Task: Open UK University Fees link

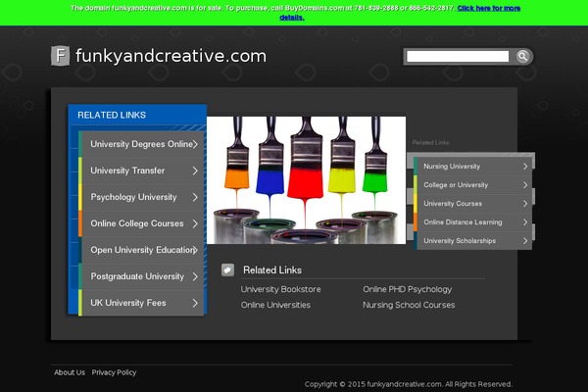Action: pyautogui.click(x=127, y=303)
